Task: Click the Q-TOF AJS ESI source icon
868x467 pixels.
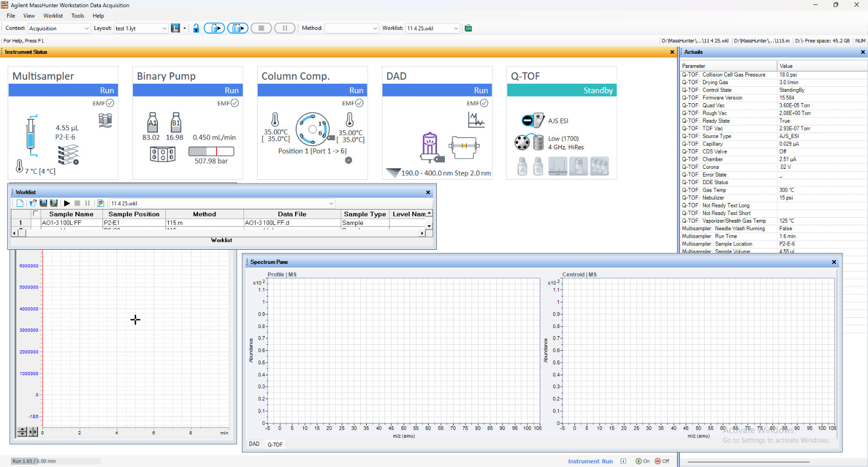Action: tap(532, 121)
